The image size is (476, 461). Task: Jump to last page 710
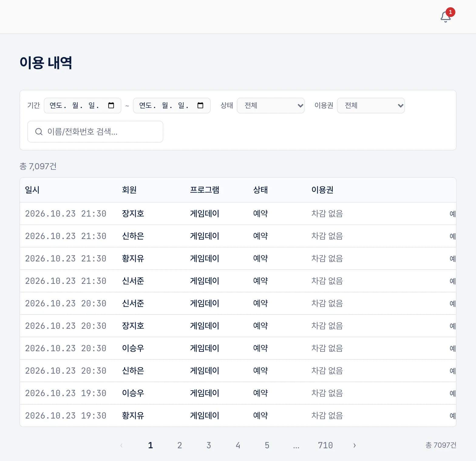point(325,445)
